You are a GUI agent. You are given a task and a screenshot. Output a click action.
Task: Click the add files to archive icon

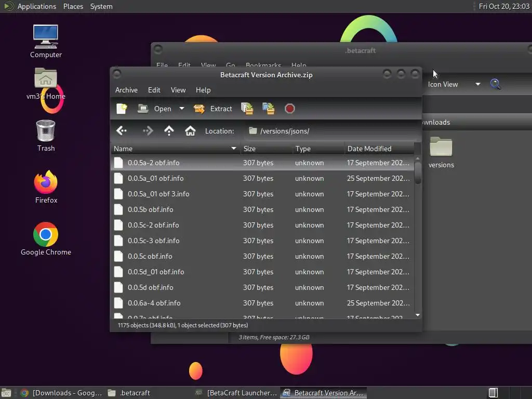click(247, 109)
